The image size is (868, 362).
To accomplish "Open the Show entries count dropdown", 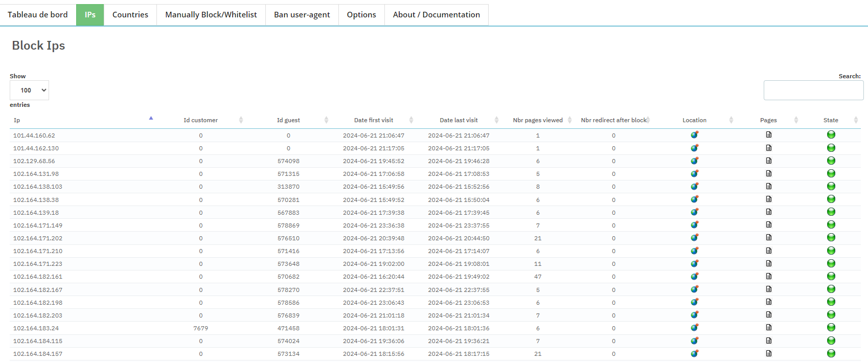I will pos(29,90).
